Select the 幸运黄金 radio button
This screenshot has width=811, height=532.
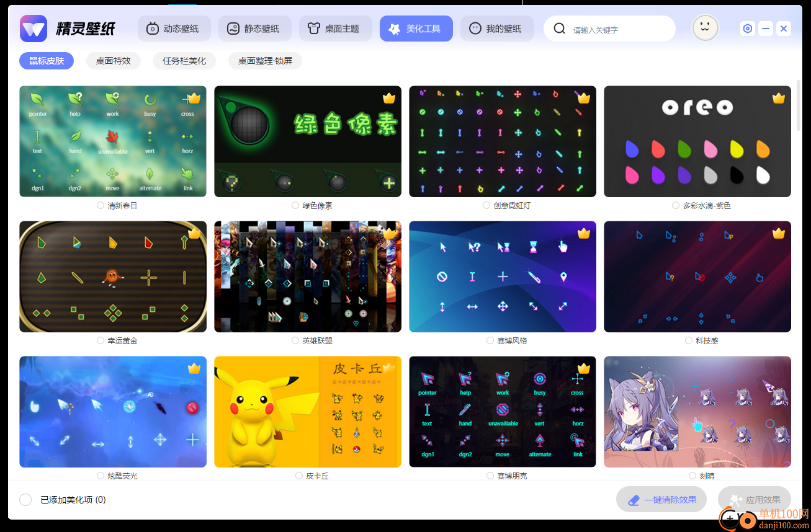click(x=101, y=340)
